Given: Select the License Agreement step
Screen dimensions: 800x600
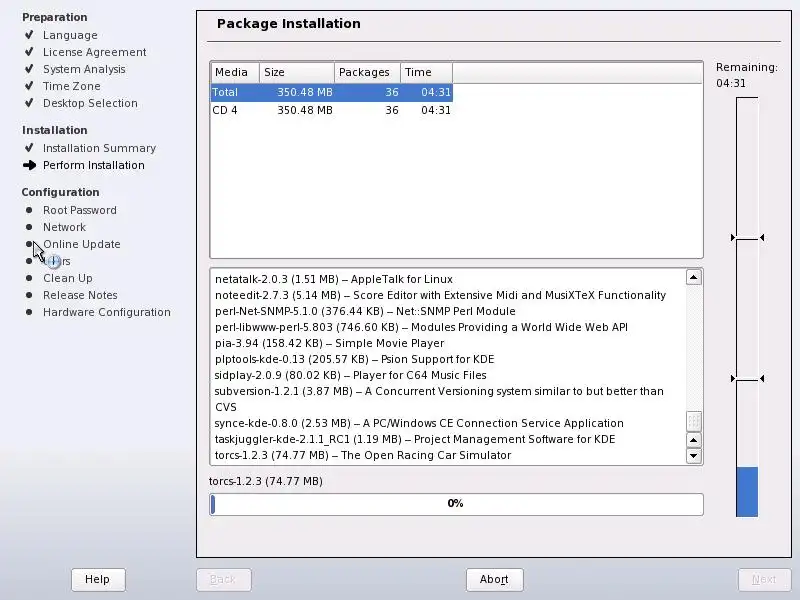Looking at the screenshot, I should pos(94,52).
